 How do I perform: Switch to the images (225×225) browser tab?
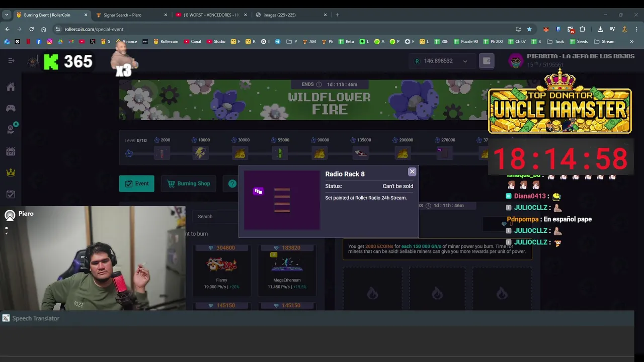tap(291, 15)
